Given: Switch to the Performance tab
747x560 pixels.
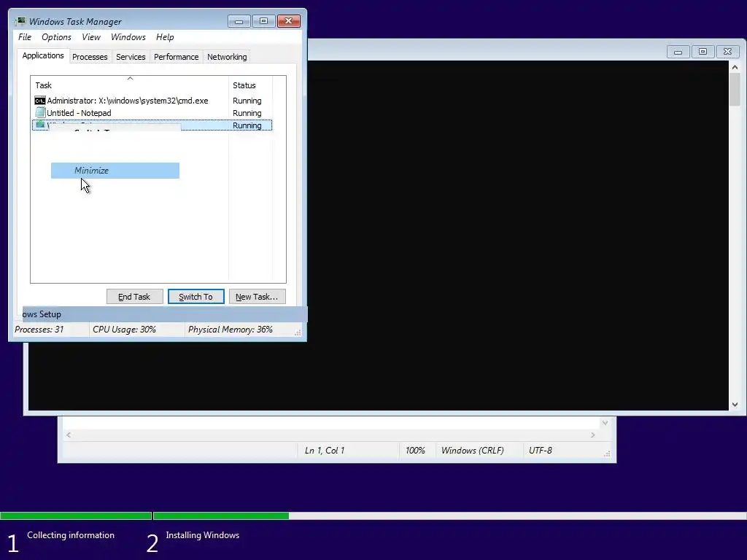Looking at the screenshot, I should click(x=177, y=57).
